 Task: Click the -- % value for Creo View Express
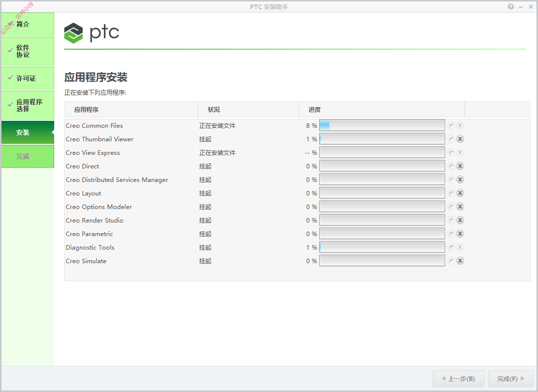coord(311,153)
